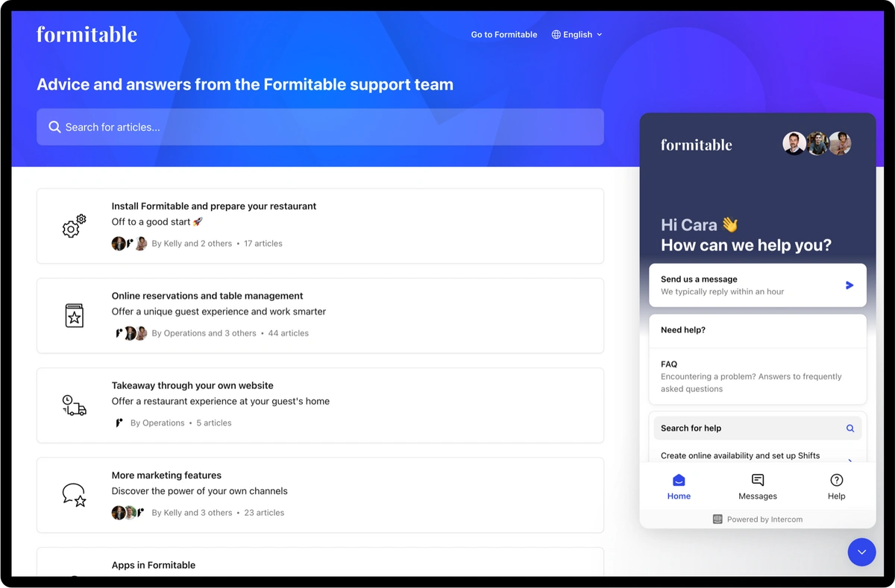The height and width of the screenshot is (588, 895).
Task: Click the magnifier icon in Search for help
Action: tap(850, 429)
